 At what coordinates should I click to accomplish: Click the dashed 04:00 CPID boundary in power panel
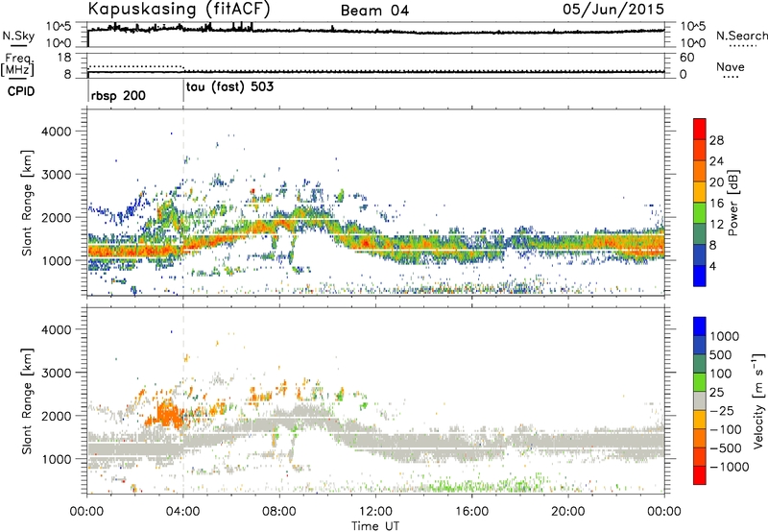pyautogui.click(x=183, y=203)
